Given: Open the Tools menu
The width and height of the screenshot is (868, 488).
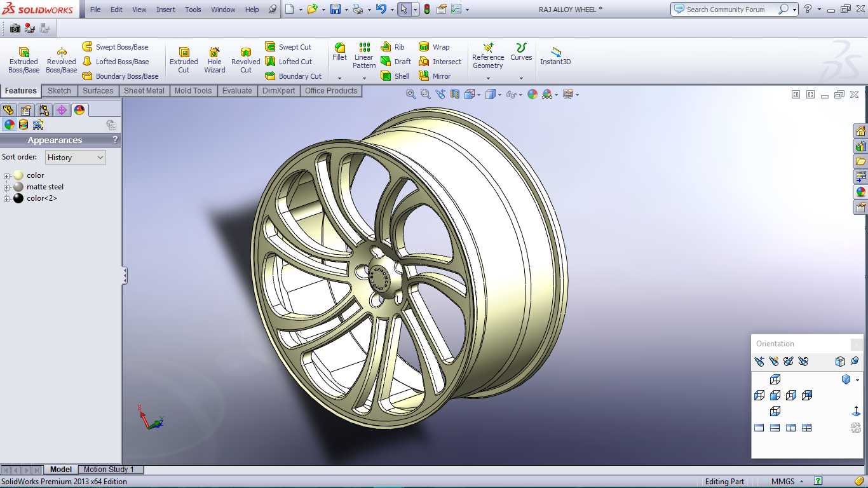Looking at the screenshot, I should point(193,10).
